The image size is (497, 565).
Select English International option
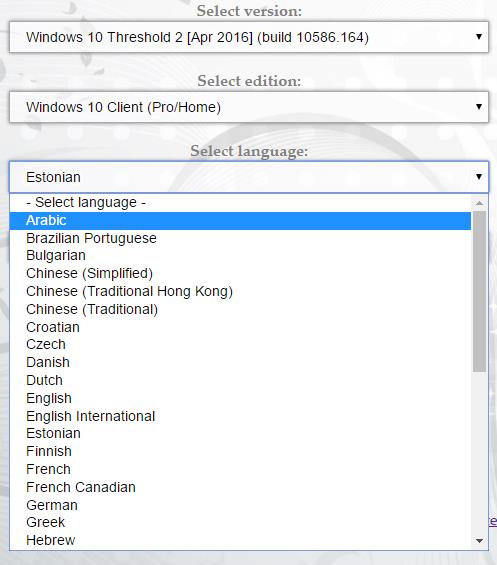click(x=240, y=416)
